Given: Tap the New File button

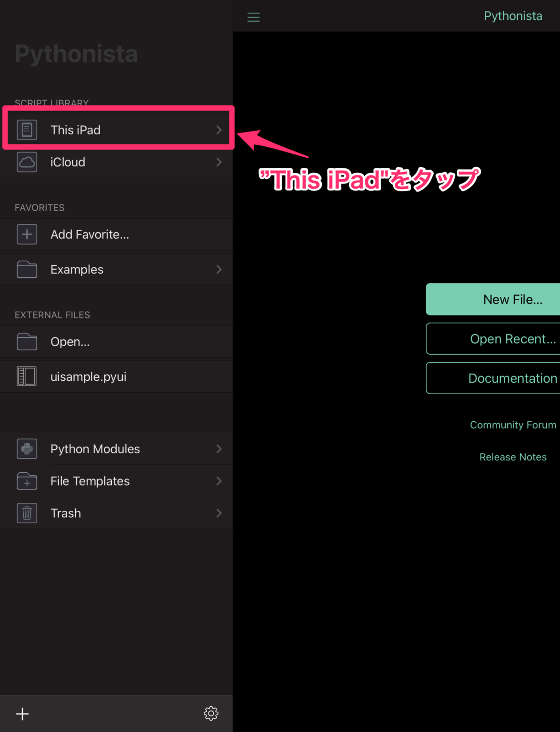Looking at the screenshot, I should 513,299.
